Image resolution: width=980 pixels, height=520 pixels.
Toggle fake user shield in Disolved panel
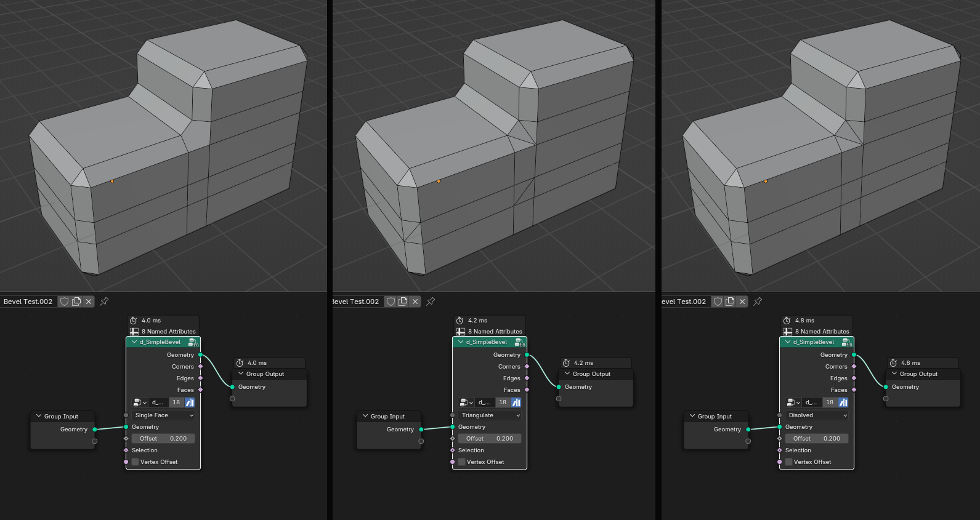coord(718,302)
